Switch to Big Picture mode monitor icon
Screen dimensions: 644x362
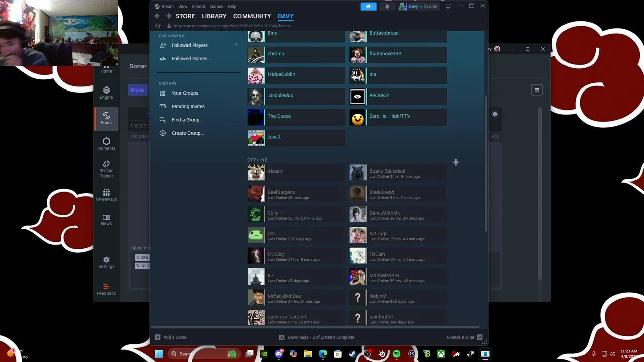pyautogui.click(x=448, y=6)
